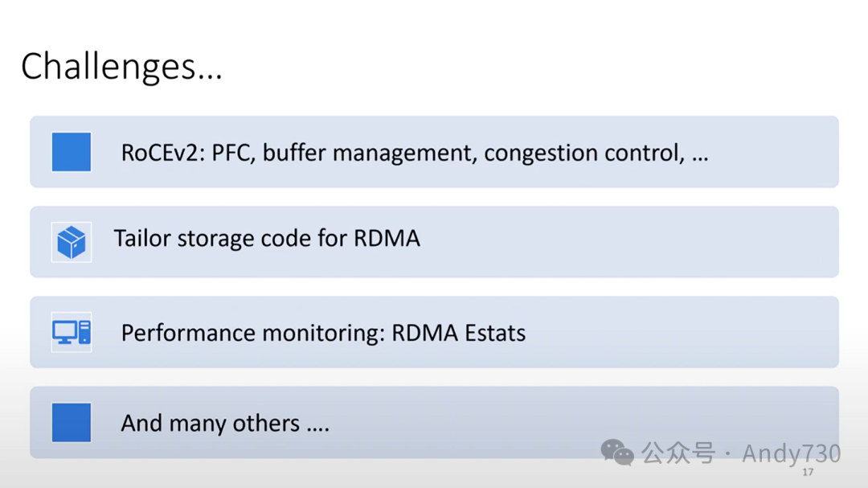Click the word RoCEv2
The height and width of the screenshot is (488, 868).
click(163, 153)
